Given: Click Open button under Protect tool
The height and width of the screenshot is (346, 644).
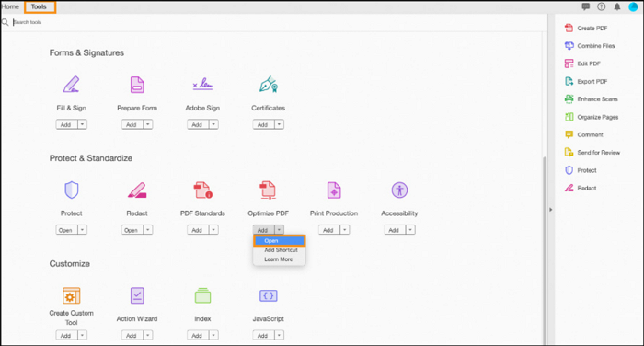Looking at the screenshot, I should (66, 230).
